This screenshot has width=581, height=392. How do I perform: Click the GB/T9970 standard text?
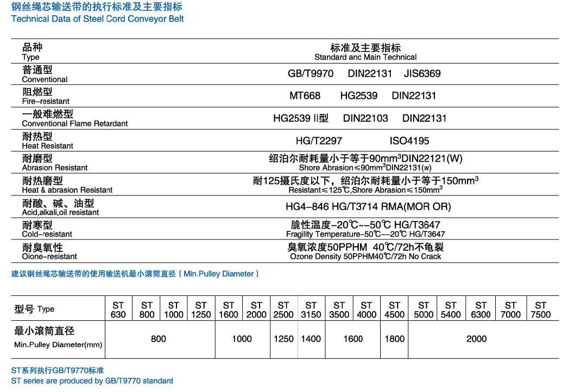pyautogui.click(x=311, y=73)
